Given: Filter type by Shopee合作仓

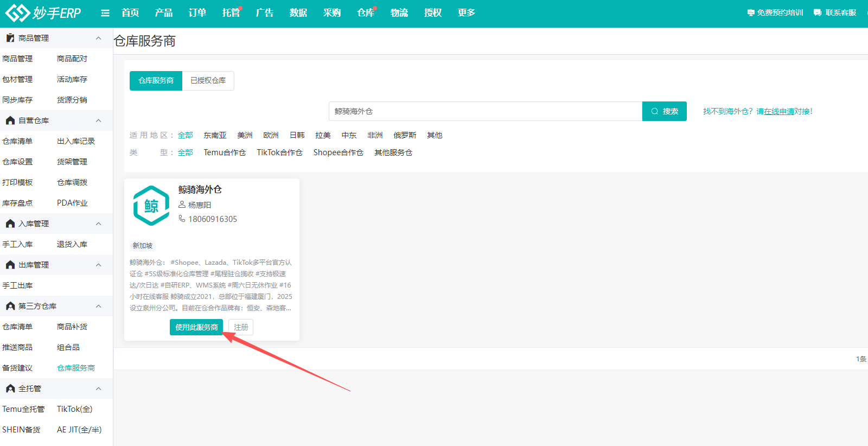Looking at the screenshot, I should tap(338, 152).
